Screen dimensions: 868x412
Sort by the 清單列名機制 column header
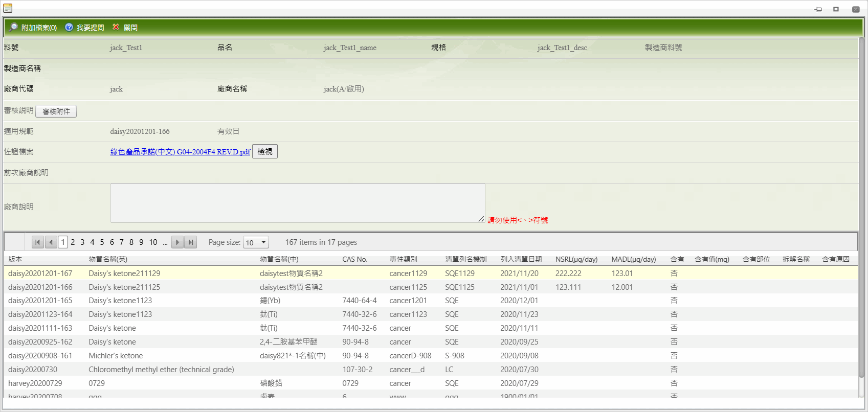(x=465, y=259)
